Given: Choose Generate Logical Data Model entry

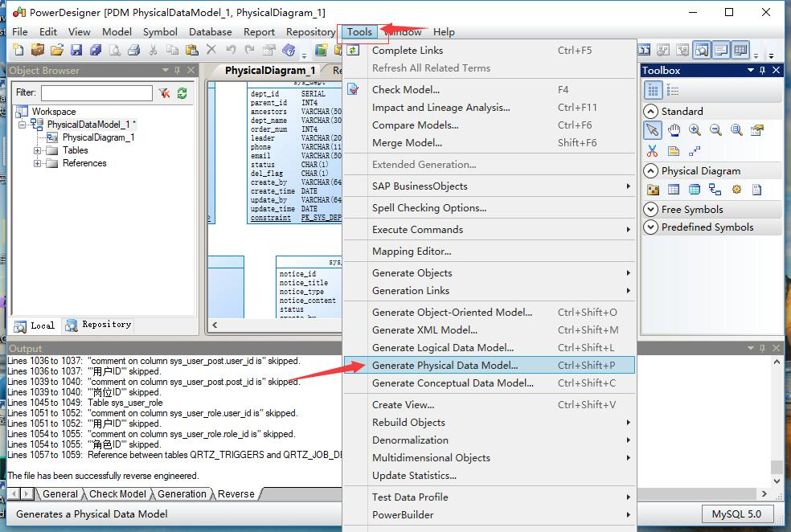Looking at the screenshot, I should click(x=489, y=347).
